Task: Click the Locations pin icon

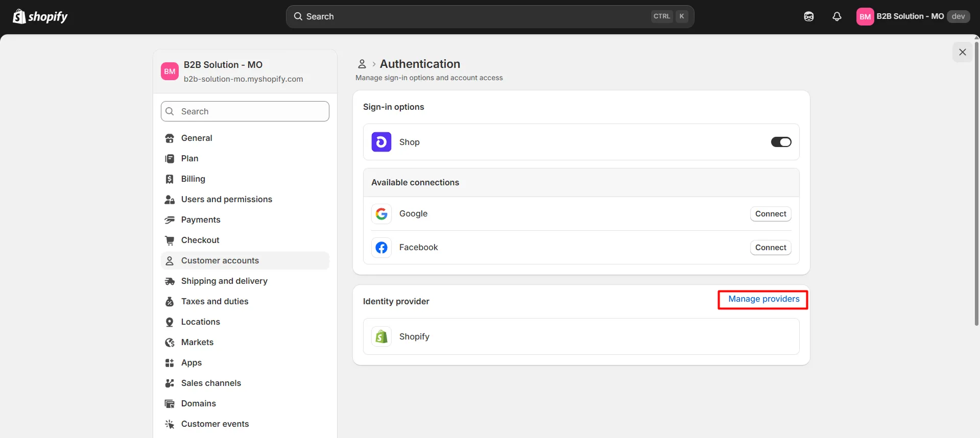Action: pyautogui.click(x=170, y=322)
